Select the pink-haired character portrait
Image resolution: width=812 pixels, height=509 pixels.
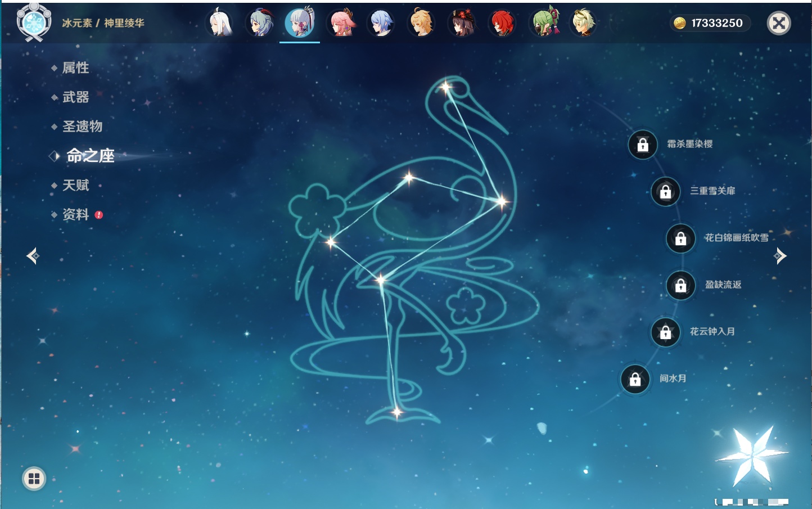point(341,24)
